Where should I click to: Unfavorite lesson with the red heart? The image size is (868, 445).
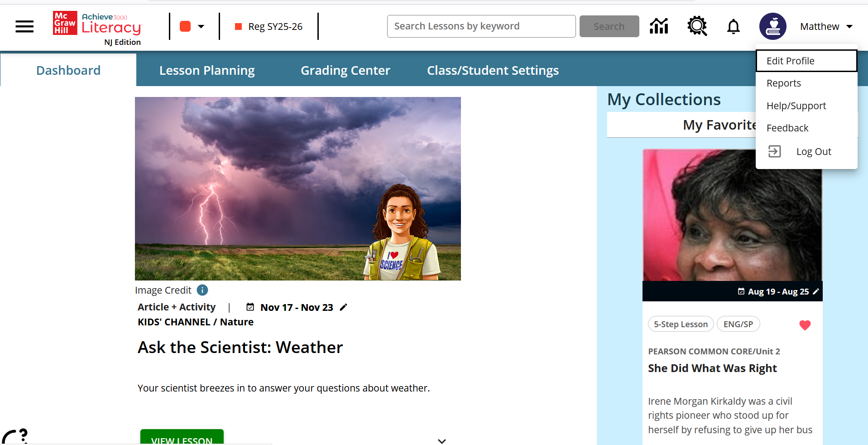pyautogui.click(x=805, y=325)
